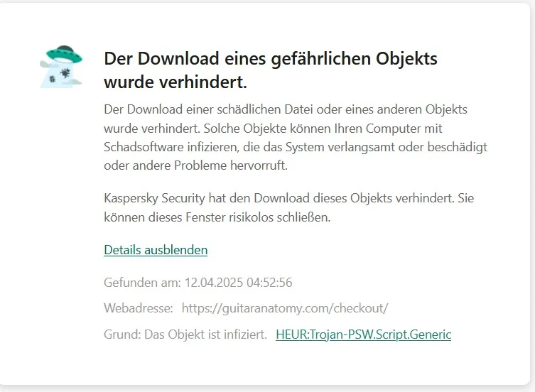The height and width of the screenshot is (392, 535).
Task: Click the line "oder andere Probleme hervorruft."
Action: [196, 165]
